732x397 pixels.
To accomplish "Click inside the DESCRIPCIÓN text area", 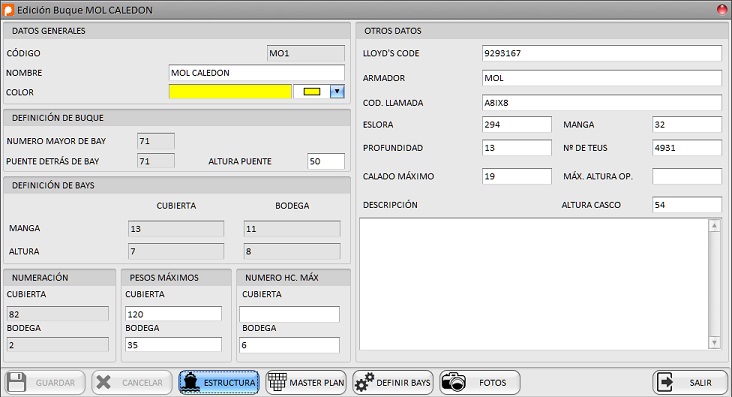I will pyautogui.click(x=534, y=284).
